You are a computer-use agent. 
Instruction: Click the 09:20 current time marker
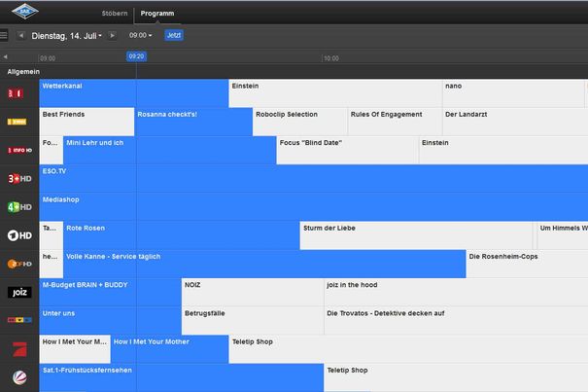click(x=136, y=56)
